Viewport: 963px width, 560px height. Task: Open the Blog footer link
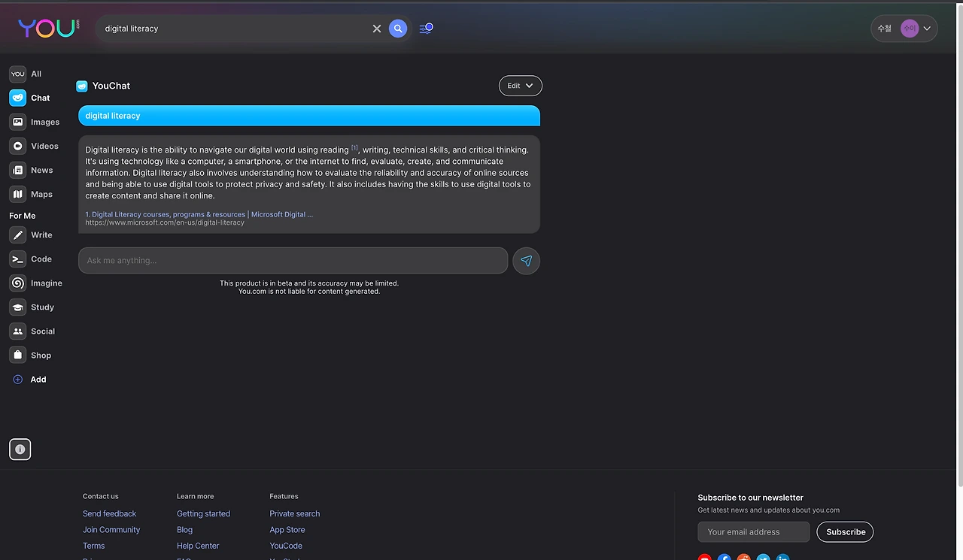click(184, 530)
